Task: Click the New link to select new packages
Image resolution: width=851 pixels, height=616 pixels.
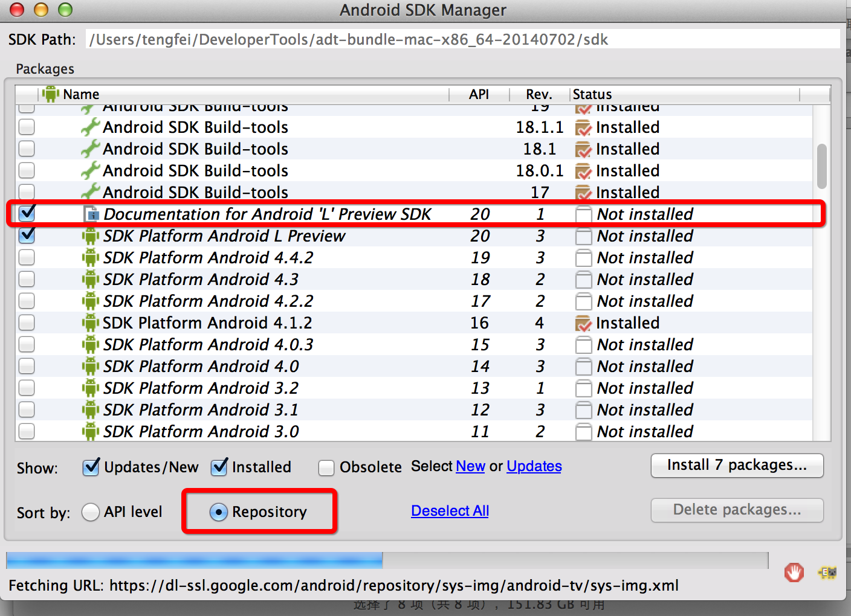Action: (470, 466)
